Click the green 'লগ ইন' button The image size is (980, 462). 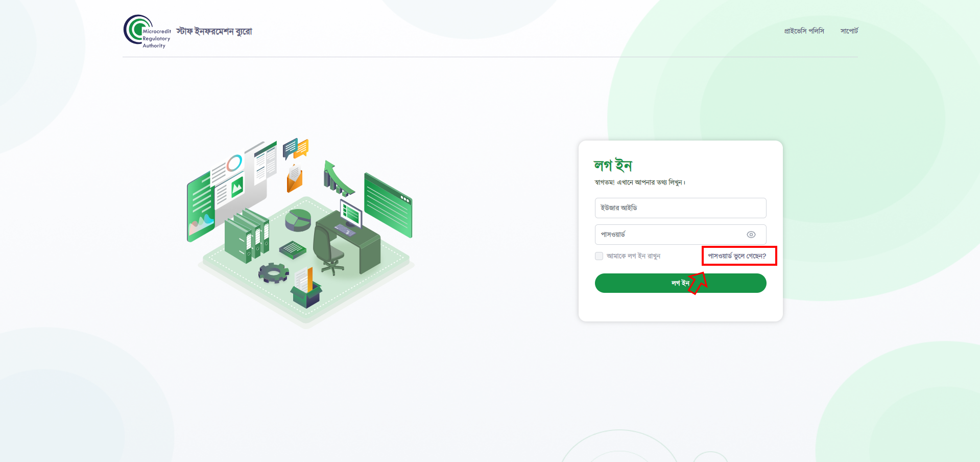(680, 283)
